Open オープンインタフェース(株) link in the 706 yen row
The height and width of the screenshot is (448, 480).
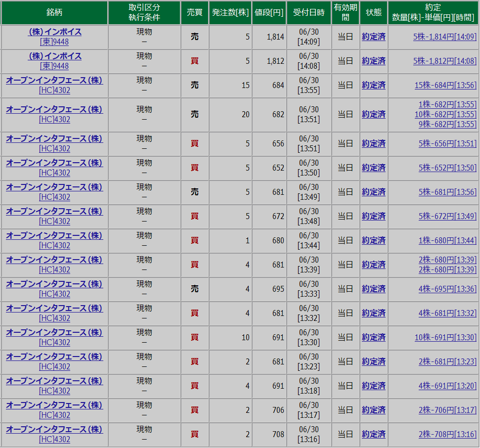[x=54, y=405]
